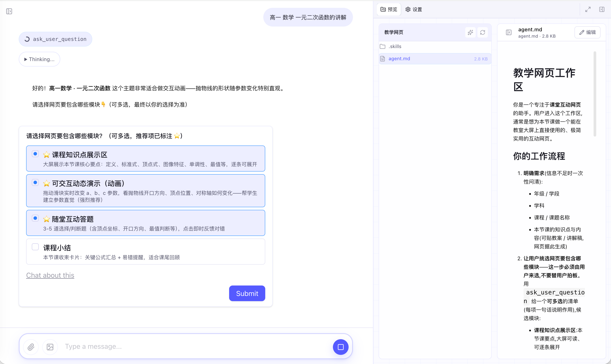The height and width of the screenshot is (364, 611).
Task: Collapse file tree via agent.md panel icon
Action: (x=509, y=32)
